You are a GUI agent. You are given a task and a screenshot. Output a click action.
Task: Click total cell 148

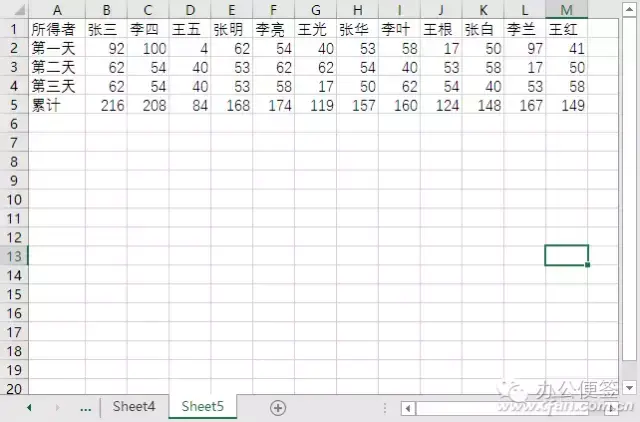[x=483, y=105]
